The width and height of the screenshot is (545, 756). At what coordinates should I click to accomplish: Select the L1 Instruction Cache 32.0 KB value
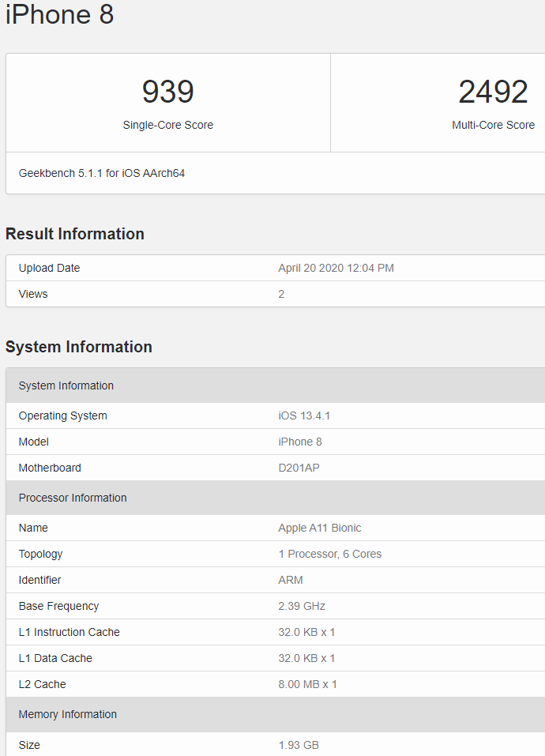coord(306,632)
